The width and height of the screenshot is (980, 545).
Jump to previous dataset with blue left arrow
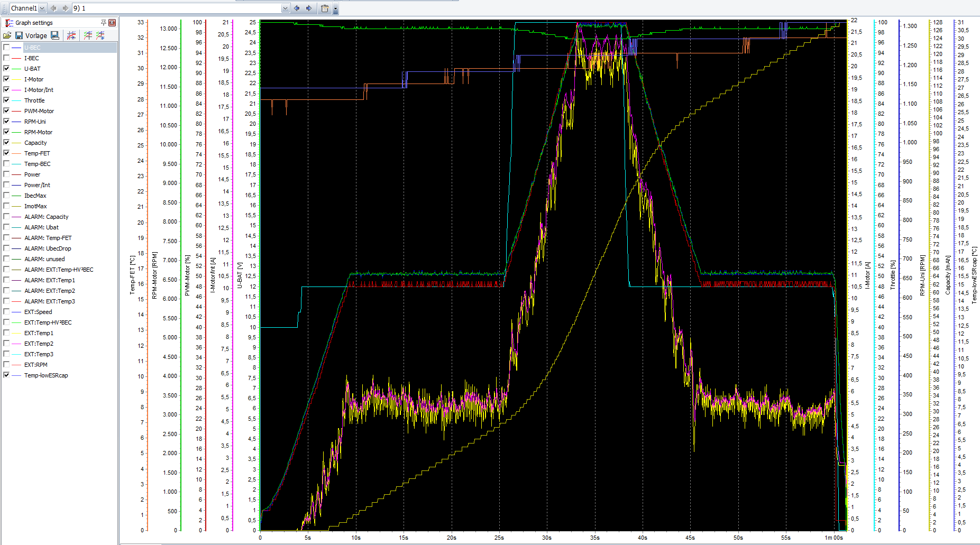[x=297, y=8]
